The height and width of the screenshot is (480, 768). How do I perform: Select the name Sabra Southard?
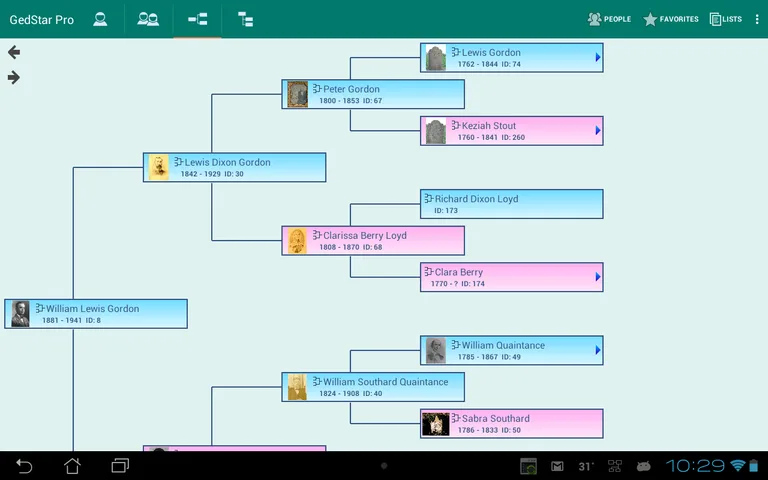click(x=495, y=418)
